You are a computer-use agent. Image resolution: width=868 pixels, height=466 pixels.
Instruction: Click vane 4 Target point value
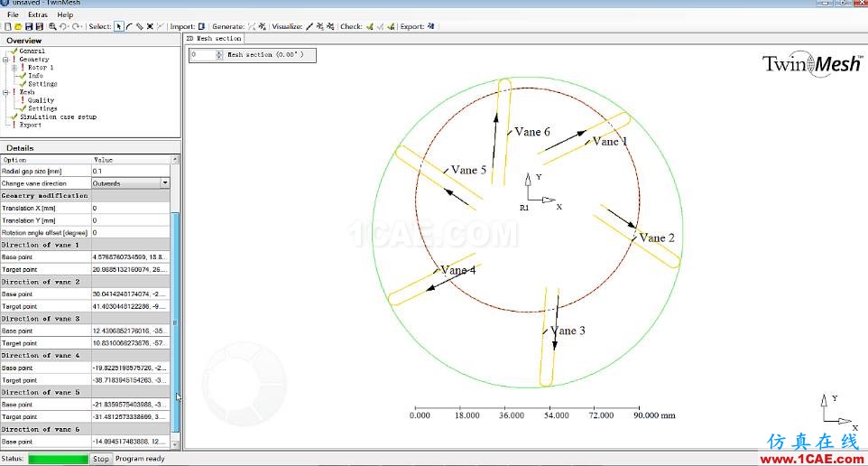click(x=130, y=380)
